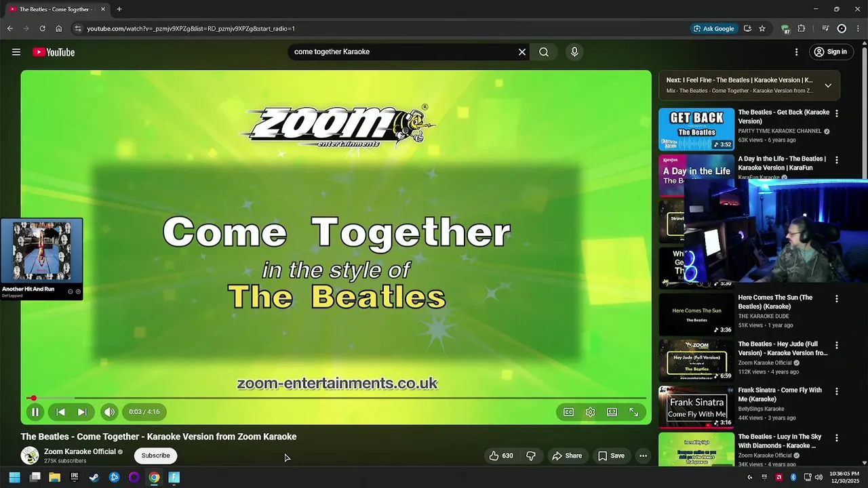Expand the Next: I Feel Fine mix panel

(828, 85)
